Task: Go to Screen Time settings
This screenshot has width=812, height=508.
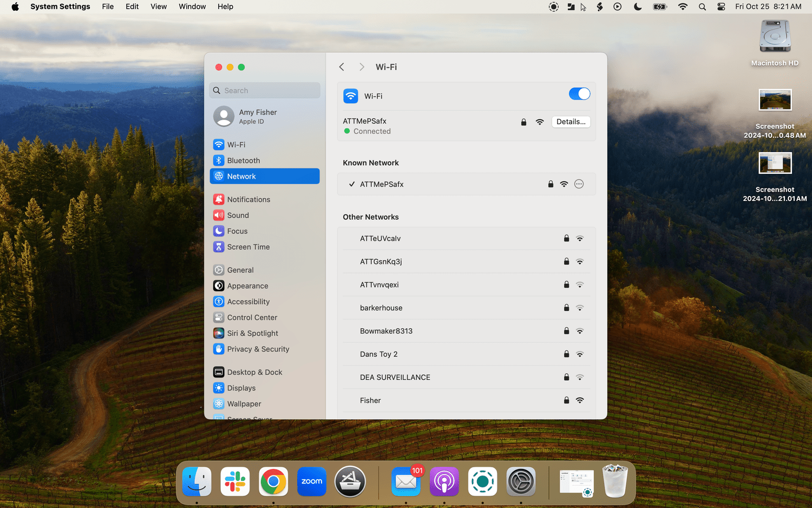Action: [248, 246]
